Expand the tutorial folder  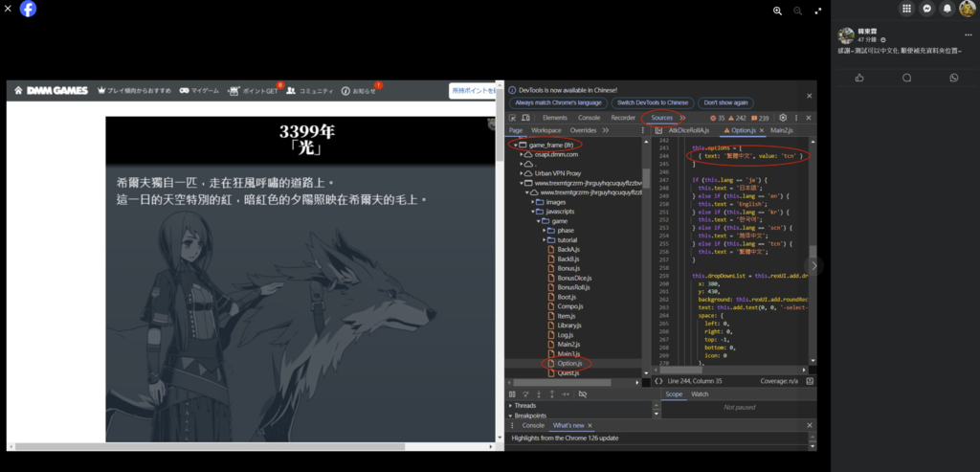[544, 240]
